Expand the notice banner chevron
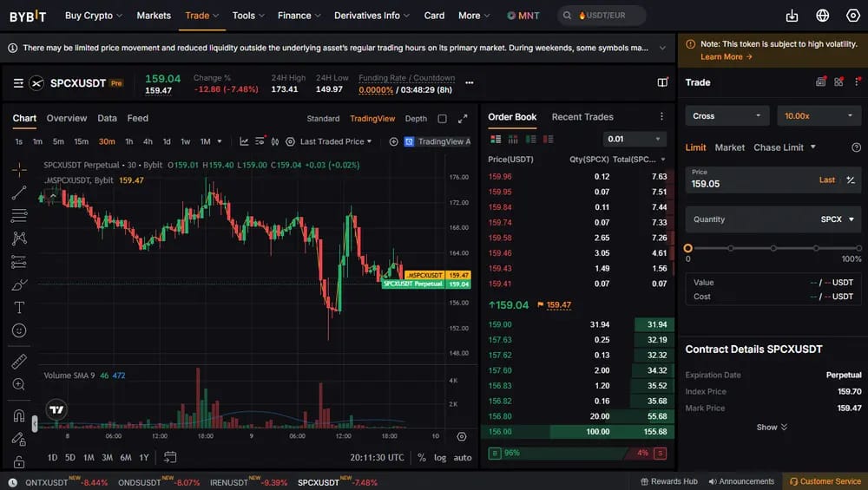This screenshot has height=490, width=868. click(662, 48)
